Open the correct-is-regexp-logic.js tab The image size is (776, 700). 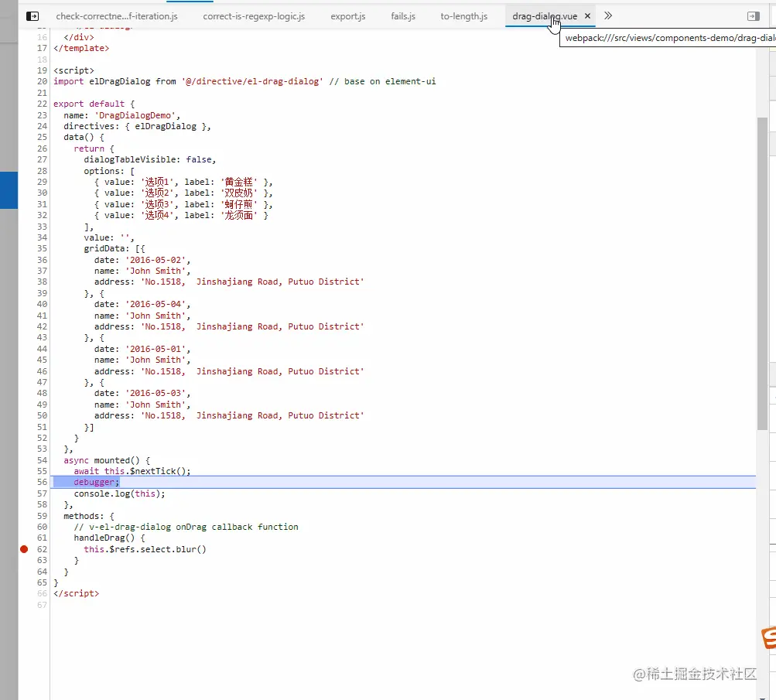[x=254, y=16]
